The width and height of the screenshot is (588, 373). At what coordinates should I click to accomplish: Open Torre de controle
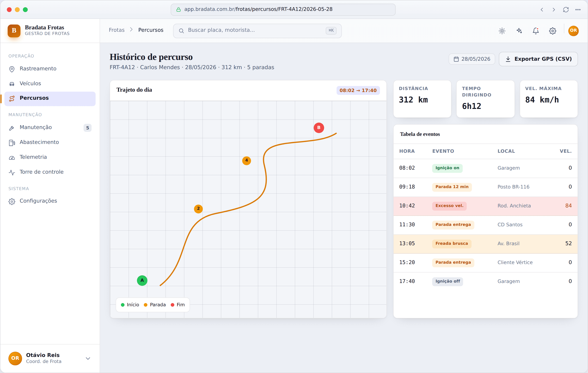50,172
